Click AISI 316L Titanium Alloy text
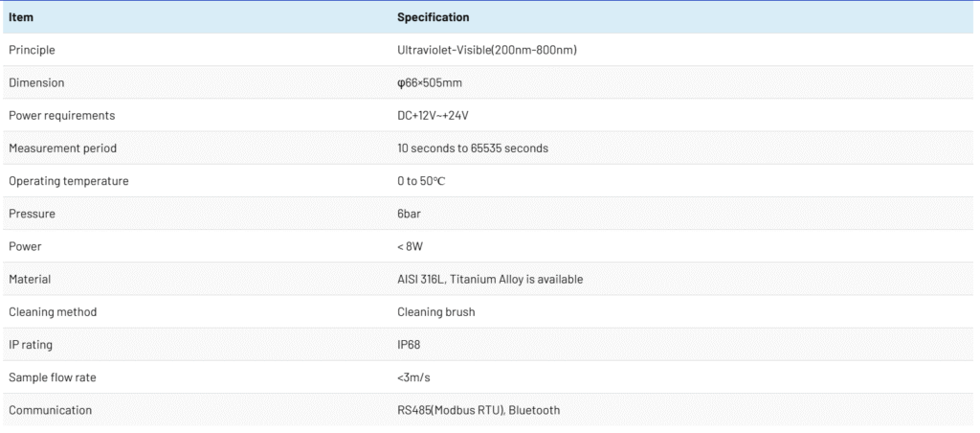The width and height of the screenshot is (980, 433). pos(490,279)
